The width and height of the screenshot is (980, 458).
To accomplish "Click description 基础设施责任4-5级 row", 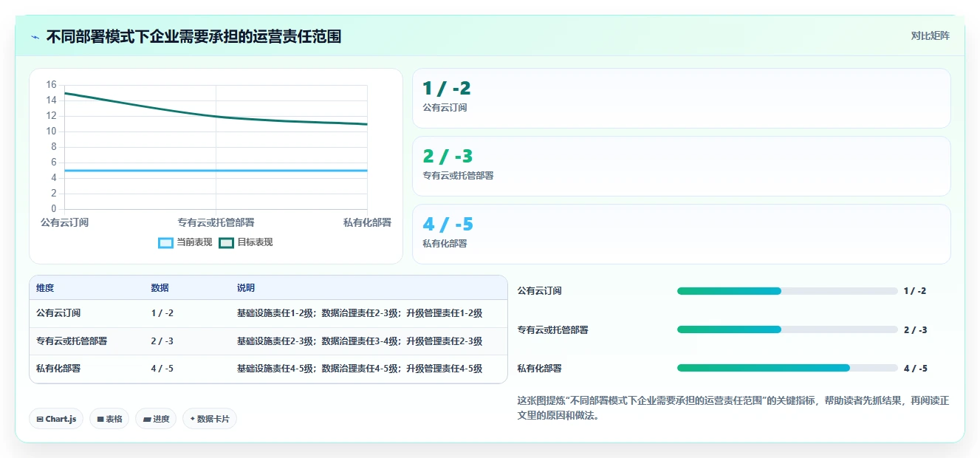I will [360, 369].
